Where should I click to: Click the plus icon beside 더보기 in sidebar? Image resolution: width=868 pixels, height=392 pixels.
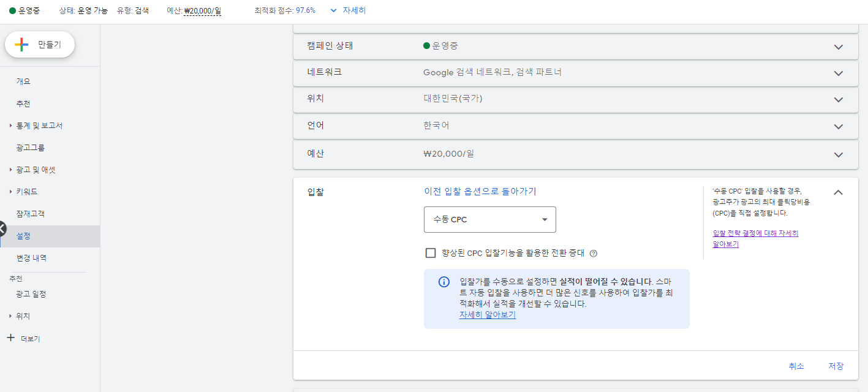pos(10,337)
